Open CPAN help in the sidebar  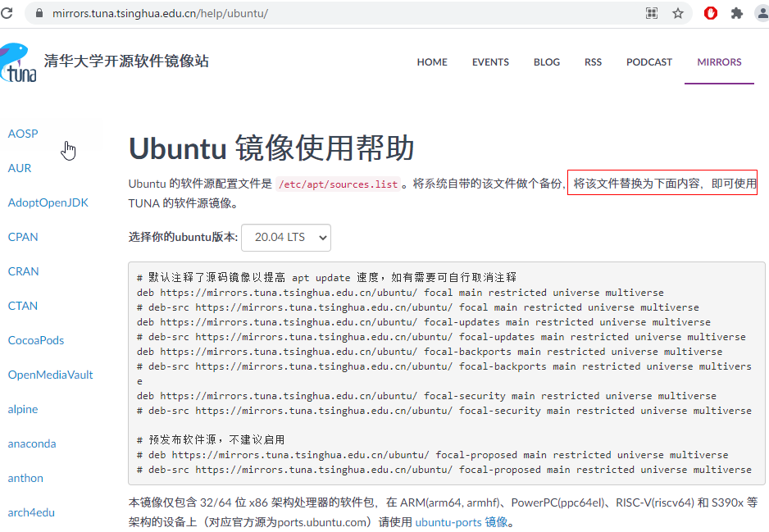pos(23,237)
